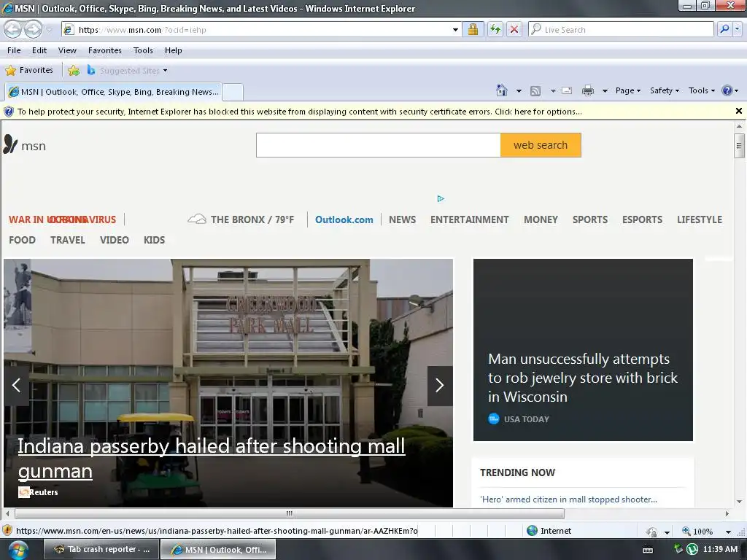Click Add to Favorites Bar star icon
Screen dimensions: 747x560
point(74,71)
